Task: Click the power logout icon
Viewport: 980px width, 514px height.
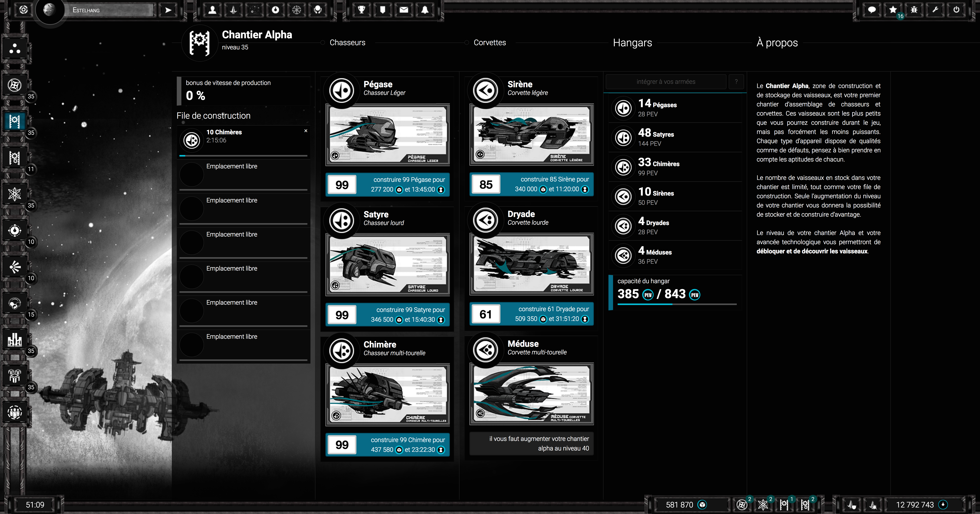Action: 956,10
